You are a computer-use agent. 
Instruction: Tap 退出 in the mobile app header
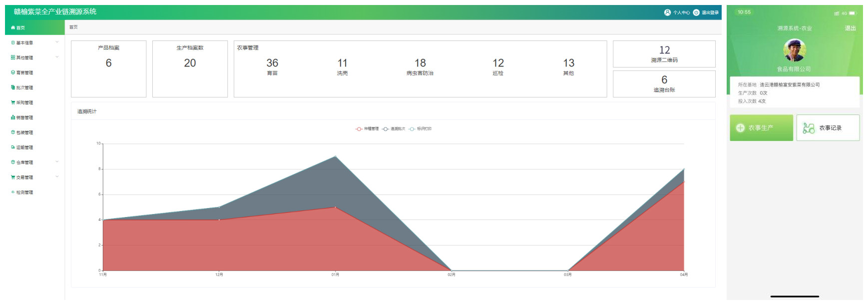point(850,28)
